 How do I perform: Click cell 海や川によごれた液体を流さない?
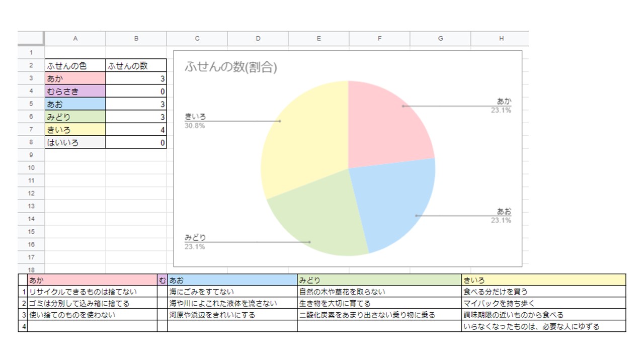coord(232,303)
